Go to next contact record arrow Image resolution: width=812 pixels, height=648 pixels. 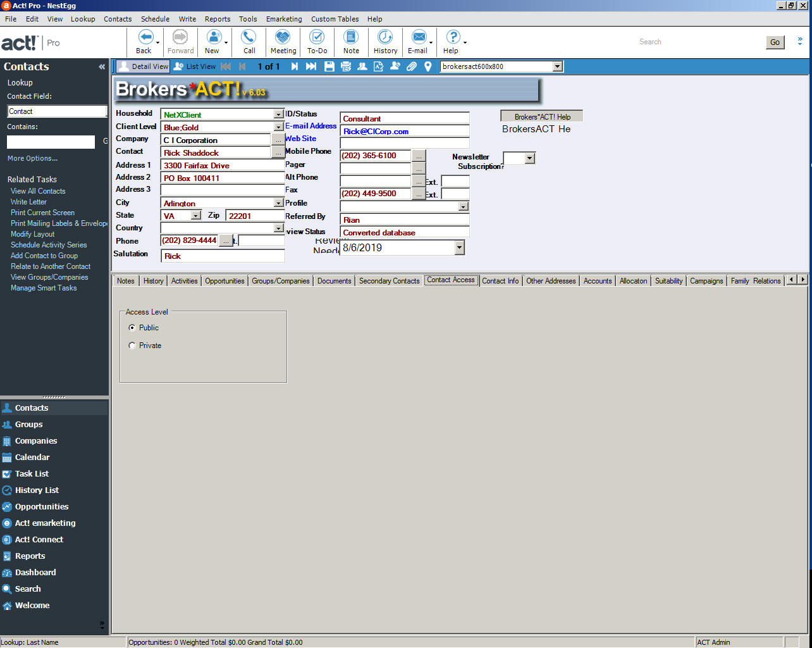tap(294, 66)
